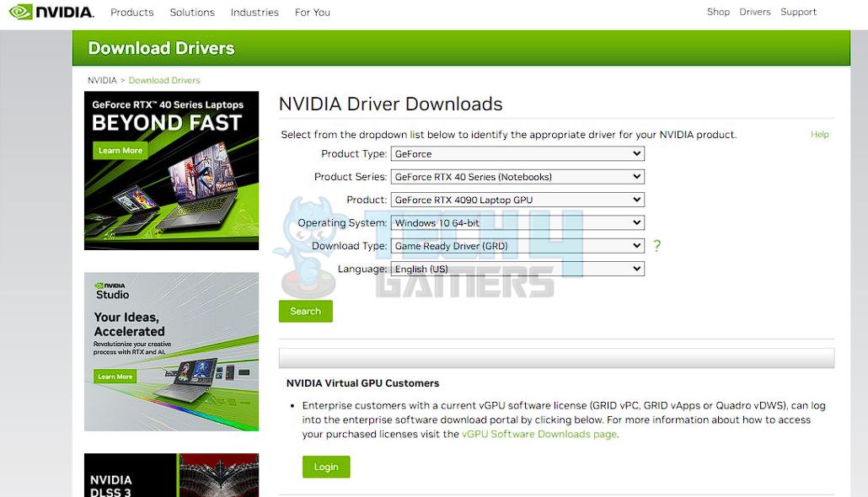Open the Support page
This screenshot has height=497, width=868.
click(798, 12)
